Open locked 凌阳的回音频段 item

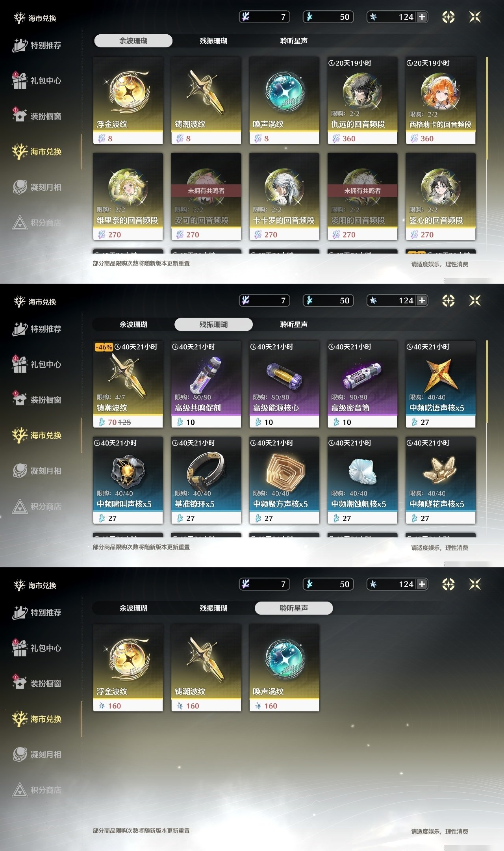362,197
